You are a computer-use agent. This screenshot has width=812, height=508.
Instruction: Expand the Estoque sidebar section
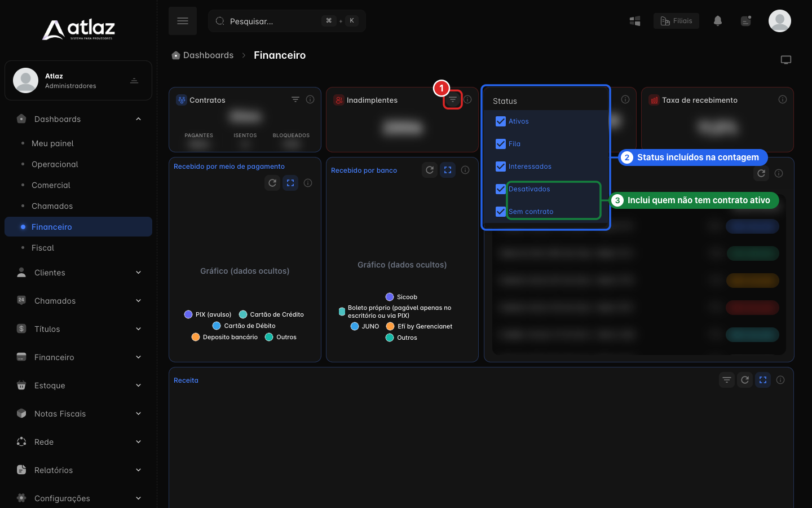[78, 386]
